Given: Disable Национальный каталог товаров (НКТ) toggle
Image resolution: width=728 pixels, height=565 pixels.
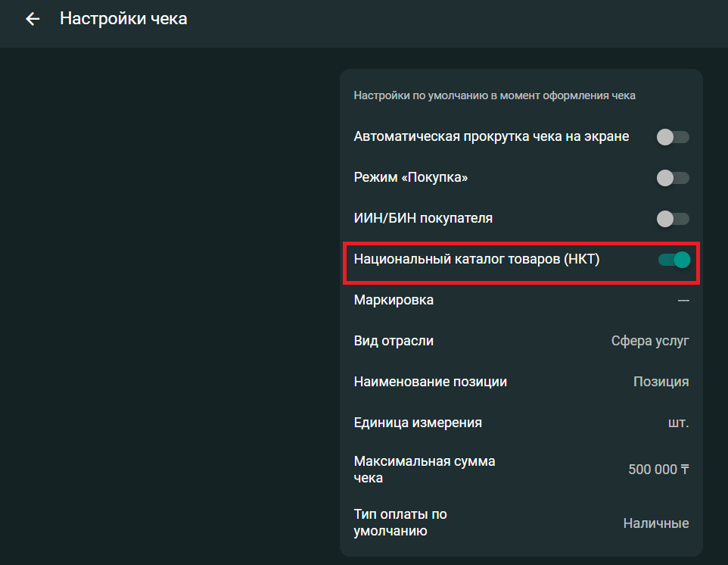Looking at the screenshot, I should (x=674, y=260).
